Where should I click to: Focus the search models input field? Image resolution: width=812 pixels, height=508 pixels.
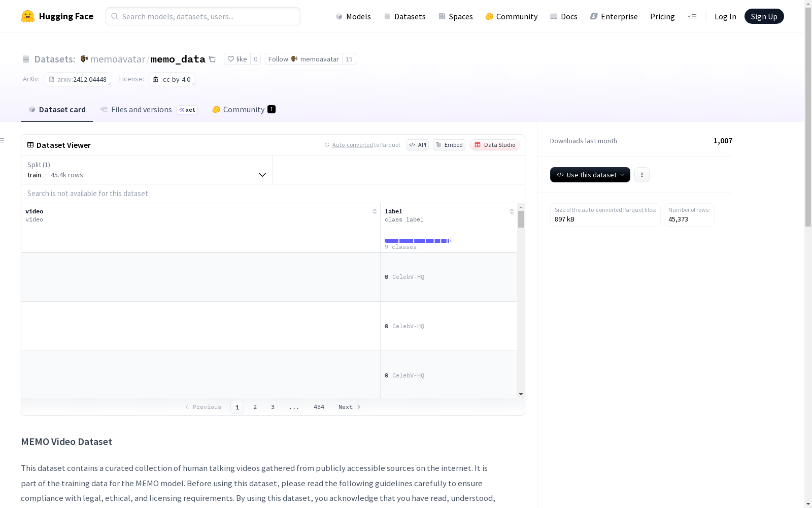pos(203,16)
